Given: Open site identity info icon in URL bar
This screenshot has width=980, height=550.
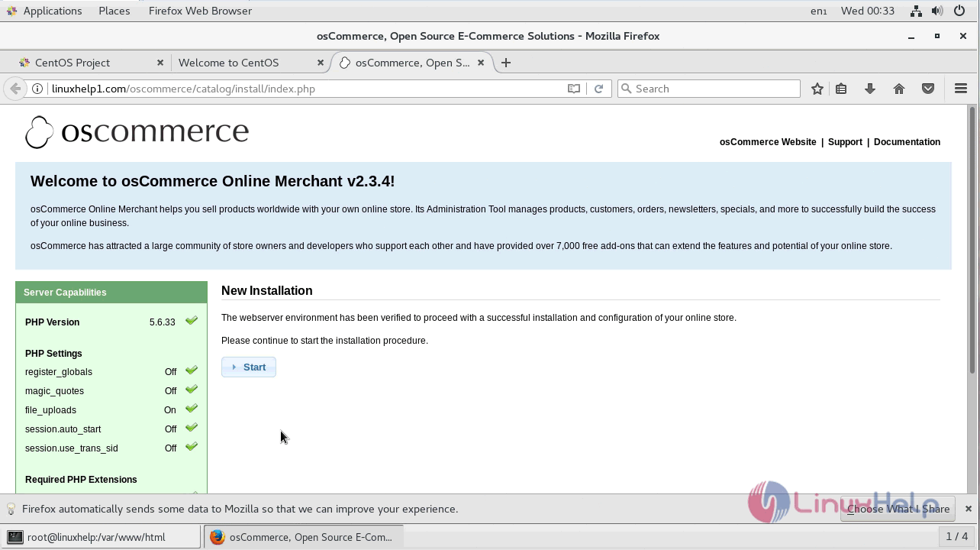Looking at the screenshot, I should [37, 89].
